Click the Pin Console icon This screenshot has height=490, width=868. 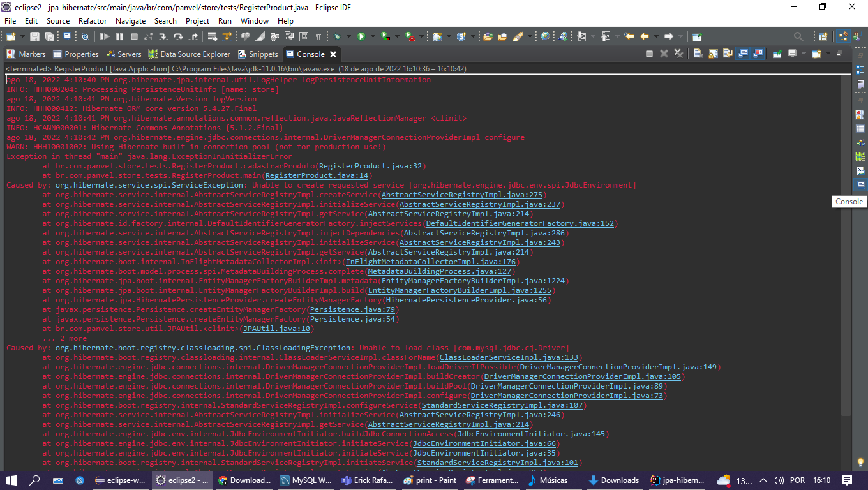pyautogui.click(x=777, y=54)
